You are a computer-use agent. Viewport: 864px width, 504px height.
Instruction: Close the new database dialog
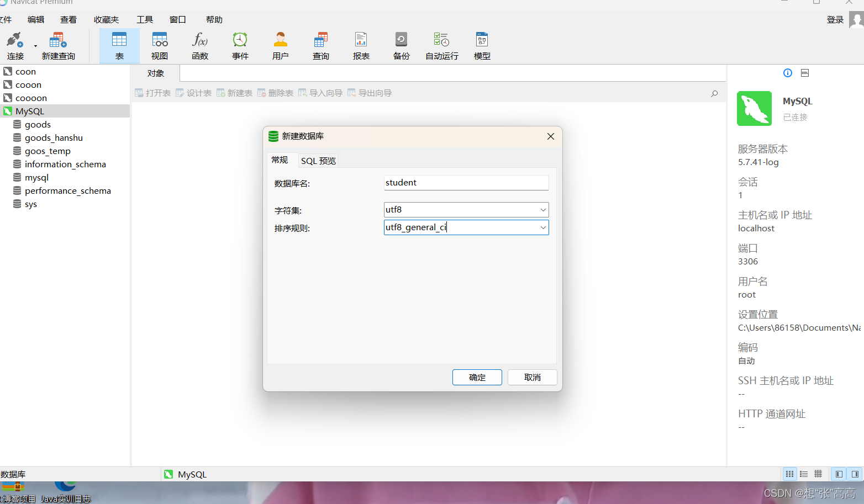[x=551, y=136]
